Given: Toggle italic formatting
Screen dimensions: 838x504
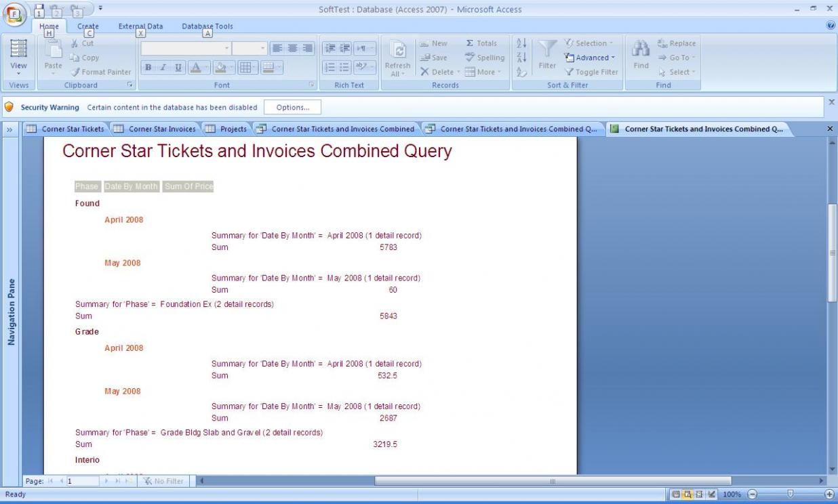Looking at the screenshot, I should coord(163,67).
